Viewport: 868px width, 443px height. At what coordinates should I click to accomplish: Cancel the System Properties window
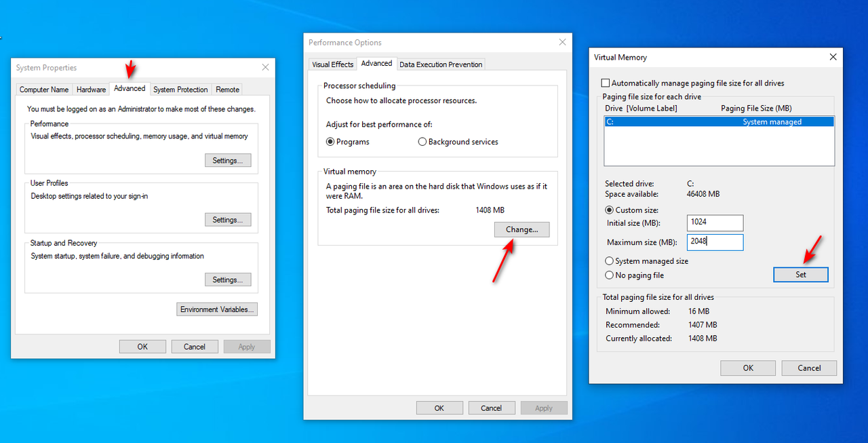point(195,347)
